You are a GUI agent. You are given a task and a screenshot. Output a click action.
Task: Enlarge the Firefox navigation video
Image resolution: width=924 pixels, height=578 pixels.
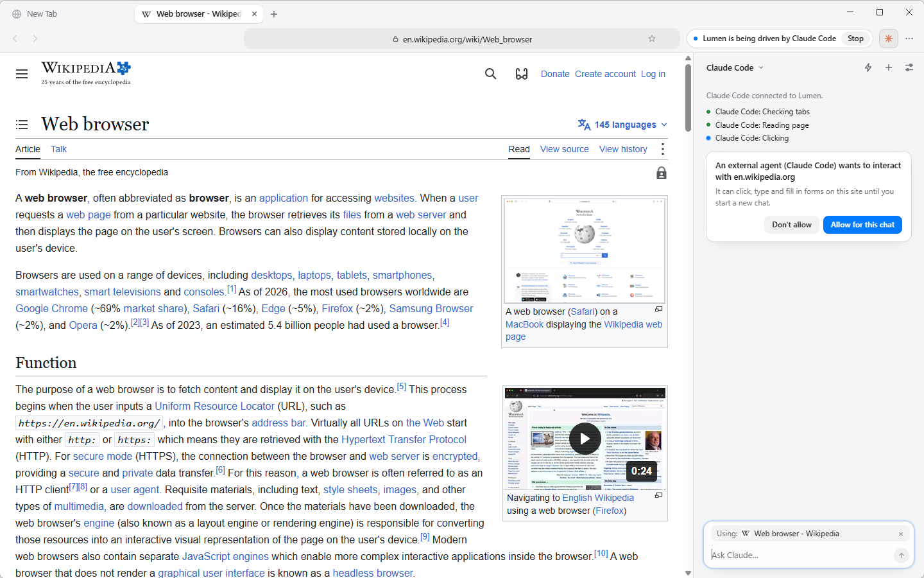click(x=658, y=496)
